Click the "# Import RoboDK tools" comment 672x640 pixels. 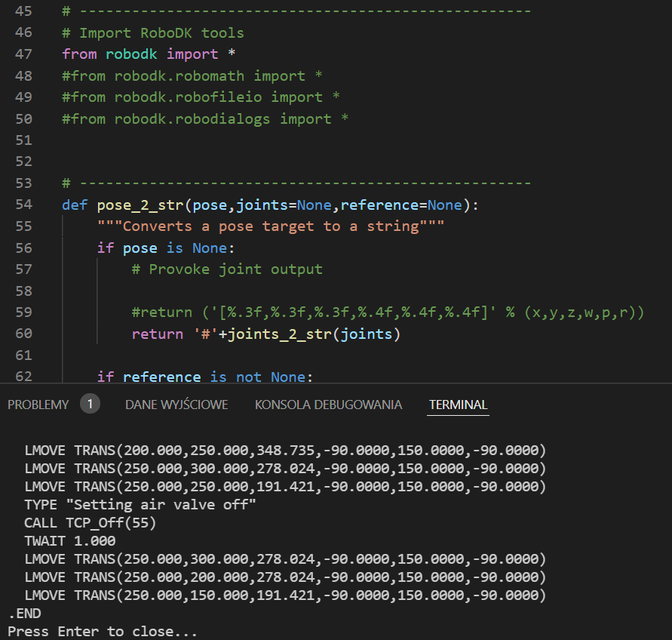153,32
